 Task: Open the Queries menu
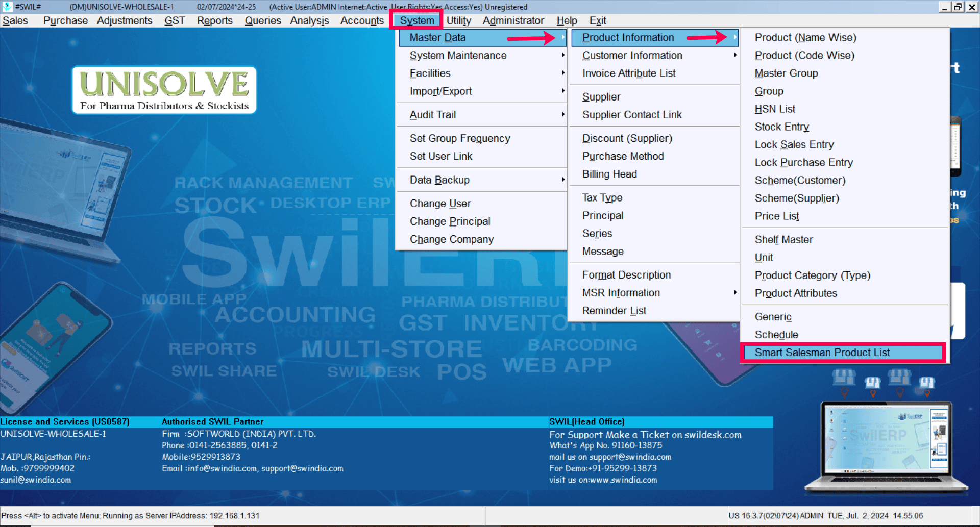(263, 21)
